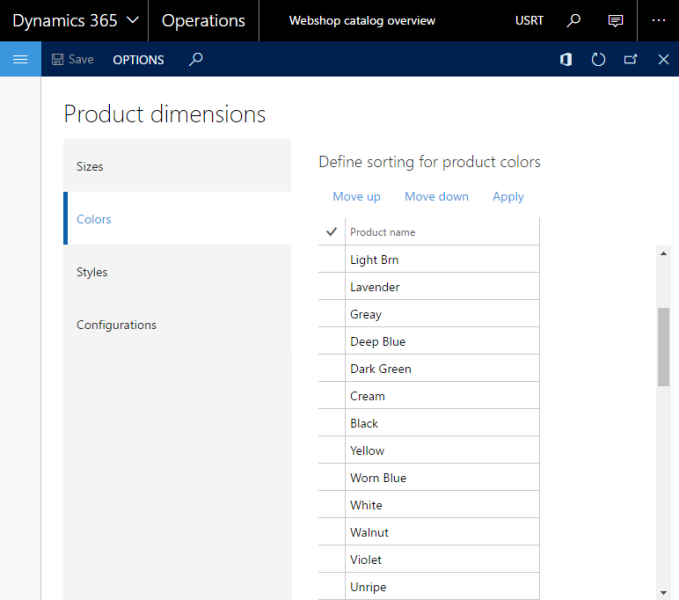Open in Microsoft Office icon
The image size is (679, 600).
pyautogui.click(x=566, y=59)
